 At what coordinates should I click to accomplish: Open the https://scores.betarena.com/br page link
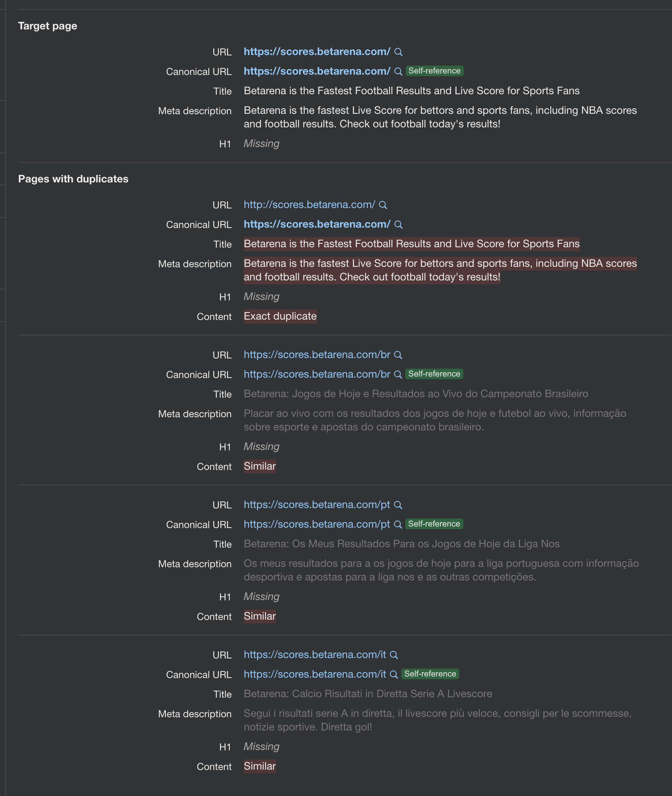[x=317, y=355]
